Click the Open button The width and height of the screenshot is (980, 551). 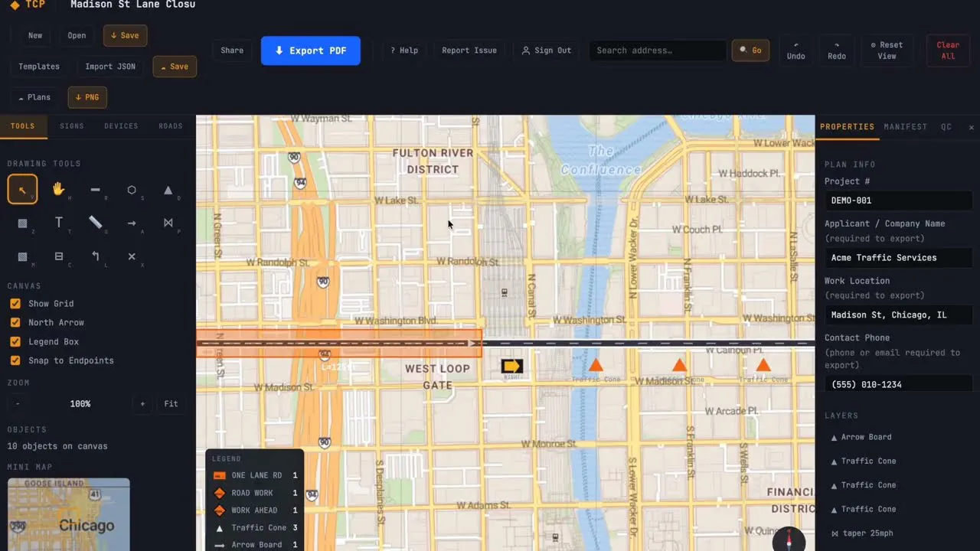77,35
